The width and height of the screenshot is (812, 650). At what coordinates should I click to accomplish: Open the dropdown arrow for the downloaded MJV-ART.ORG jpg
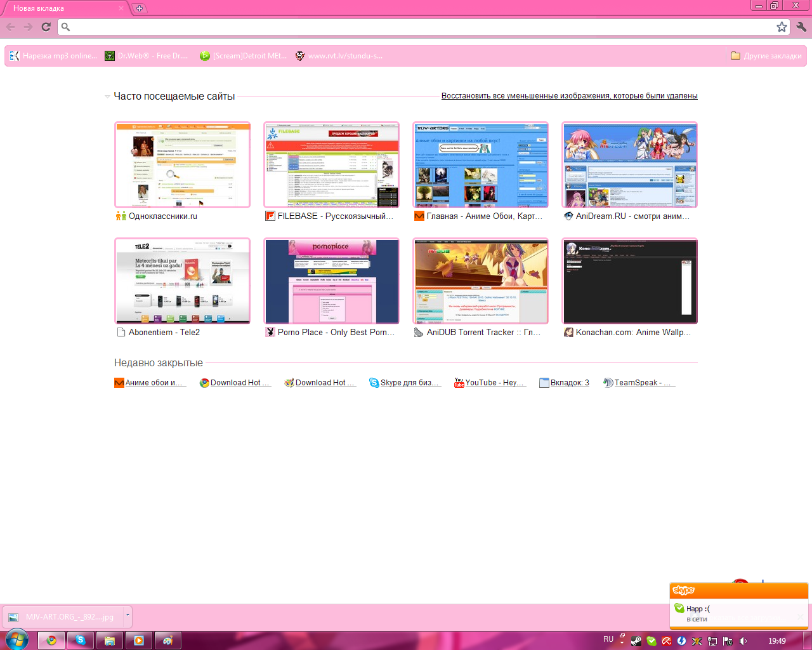click(x=128, y=614)
